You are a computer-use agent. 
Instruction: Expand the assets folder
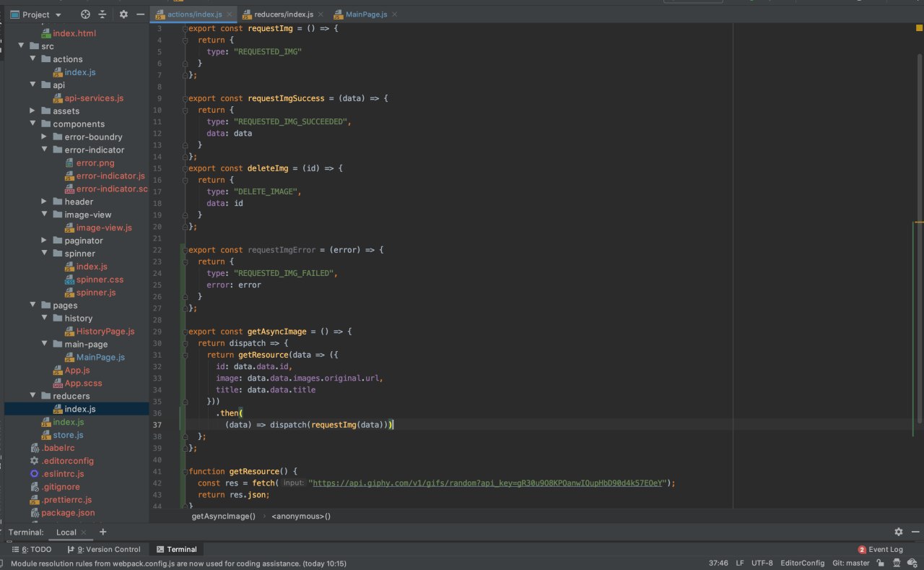pos(32,111)
